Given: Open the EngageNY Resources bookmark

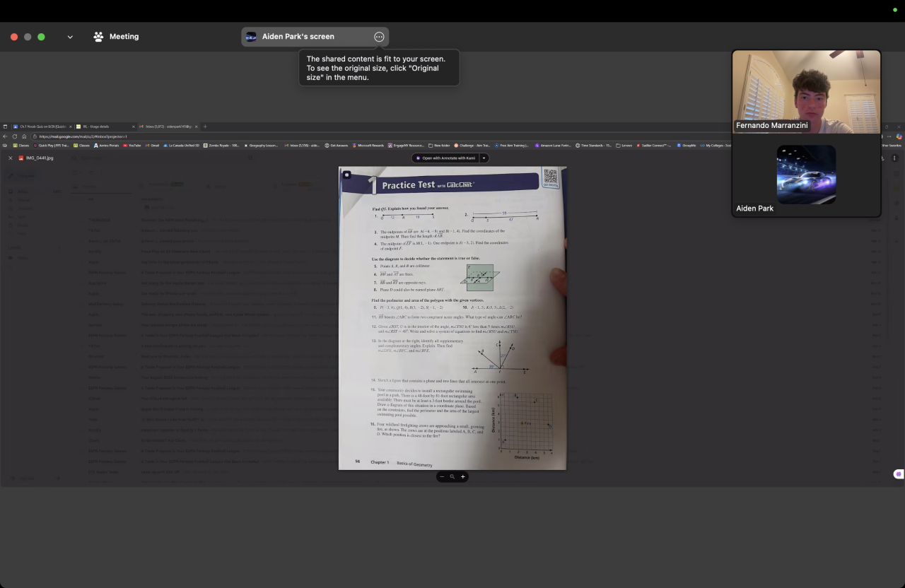Looking at the screenshot, I should [x=406, y=146].
